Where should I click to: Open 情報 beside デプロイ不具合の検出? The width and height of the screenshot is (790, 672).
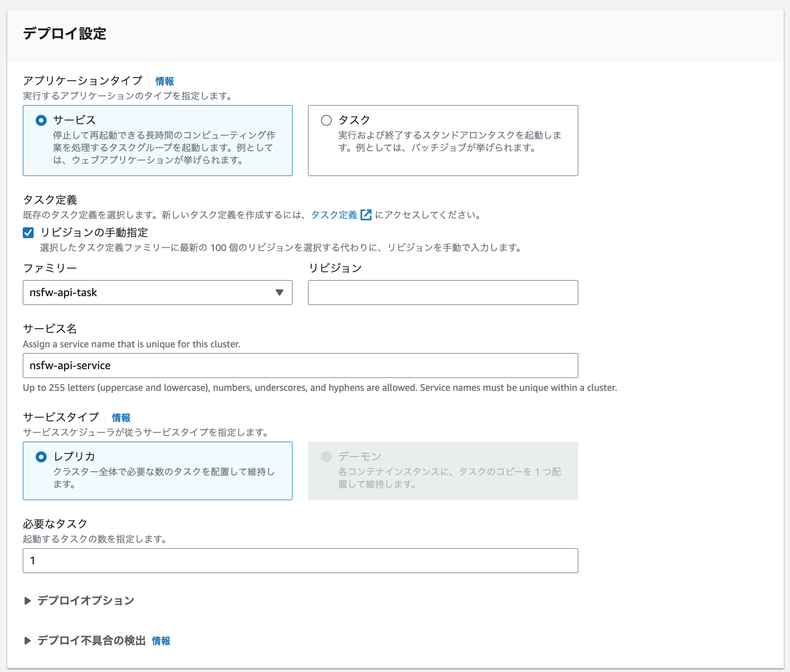click(x=161, y=640)
